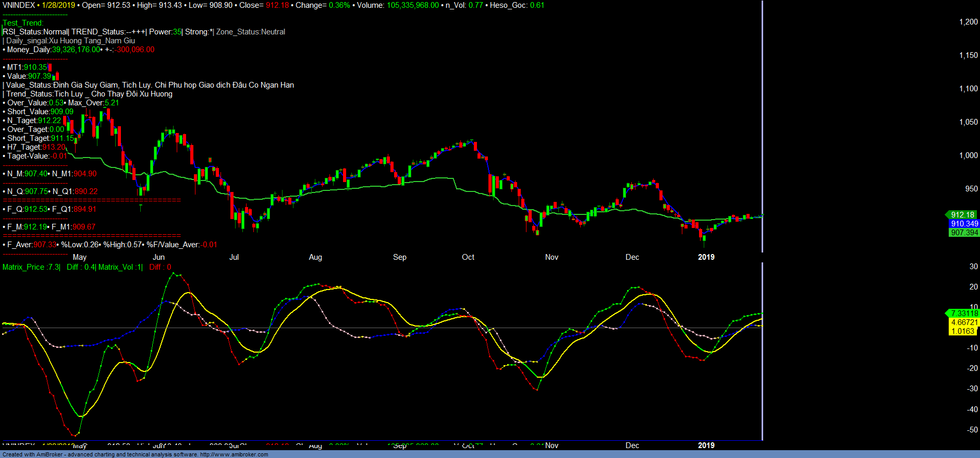Select the Test_Trend indicator title
980x458 pixels.
(x=23, y=23)
